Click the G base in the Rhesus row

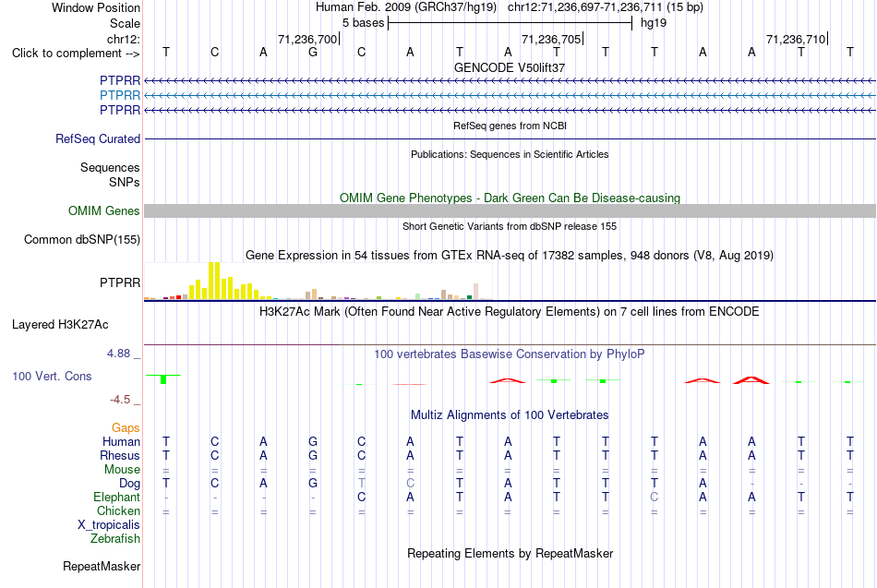pyautogui.click(x=313, y=456)
